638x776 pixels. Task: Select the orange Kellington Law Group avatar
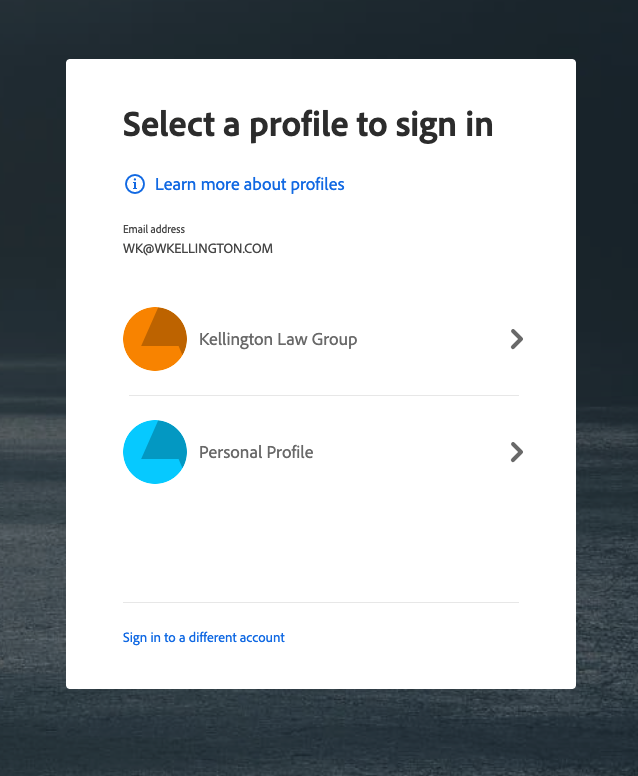pos(155,339)
